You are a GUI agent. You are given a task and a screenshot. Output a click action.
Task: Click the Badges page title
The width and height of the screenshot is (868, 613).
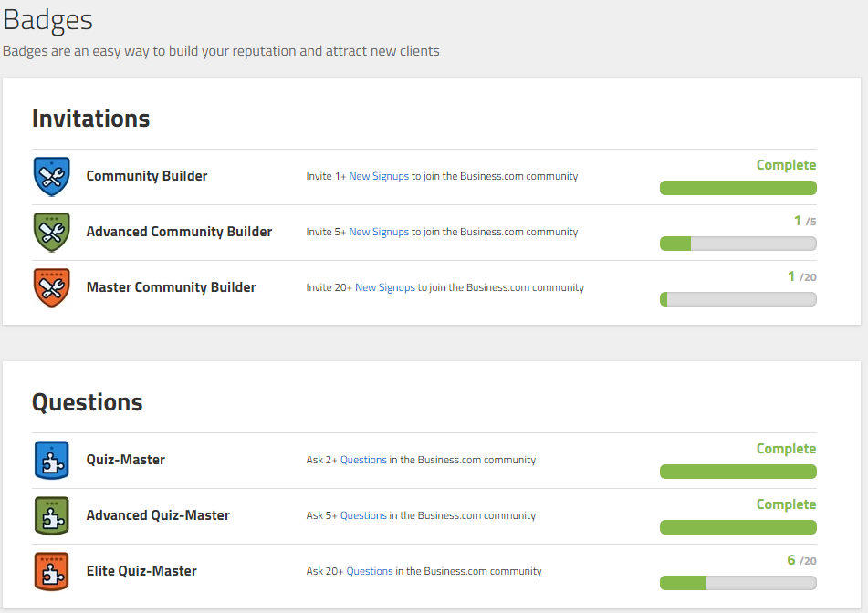(x=47, y=19)
